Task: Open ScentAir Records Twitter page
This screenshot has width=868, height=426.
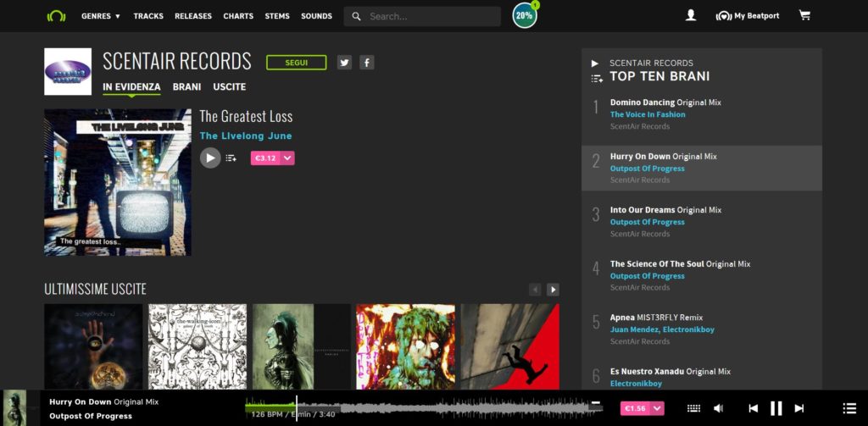Action: pyautogui.click(x=344, y=63)
